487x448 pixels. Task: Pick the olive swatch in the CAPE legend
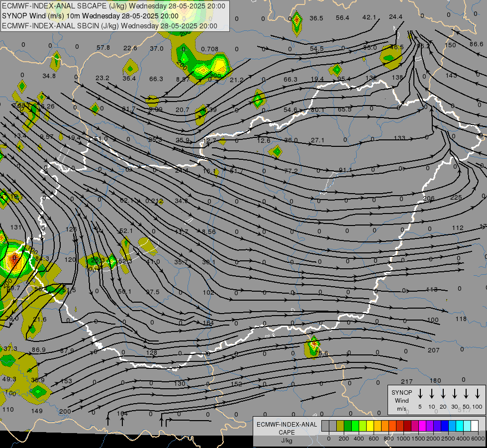point(340,426)
